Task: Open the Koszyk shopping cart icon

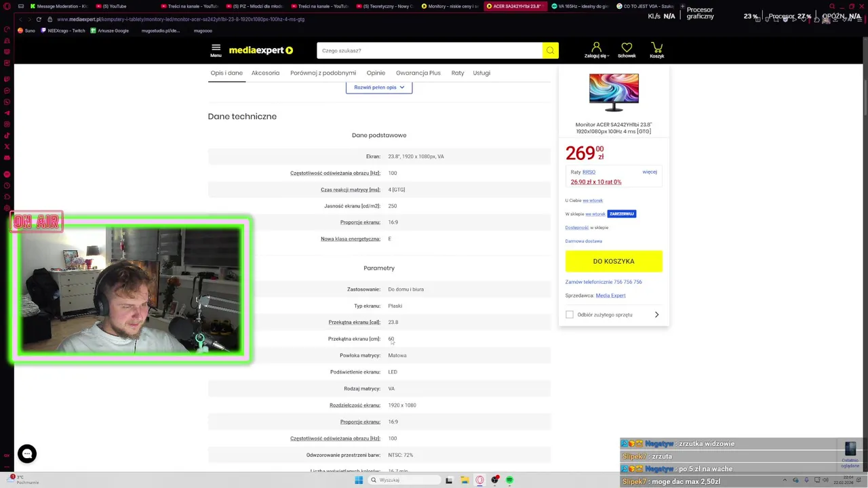Action: 656,49
